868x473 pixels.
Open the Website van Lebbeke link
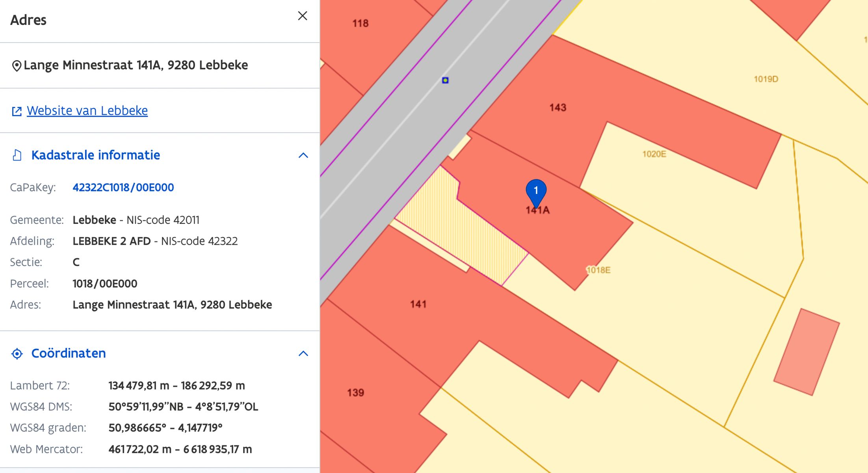click(87, 111)
